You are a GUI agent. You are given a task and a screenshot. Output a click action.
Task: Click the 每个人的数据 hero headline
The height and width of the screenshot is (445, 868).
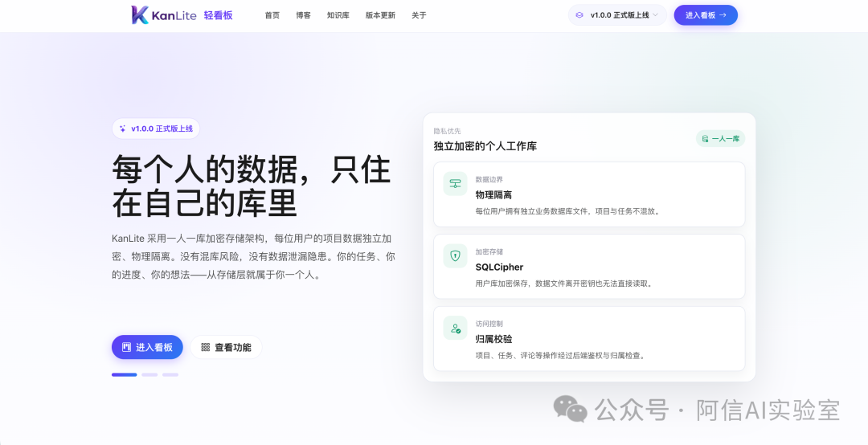[252, 186]
